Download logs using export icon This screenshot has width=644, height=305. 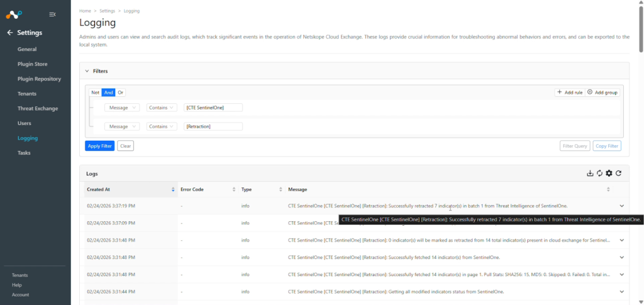point(590,173)
